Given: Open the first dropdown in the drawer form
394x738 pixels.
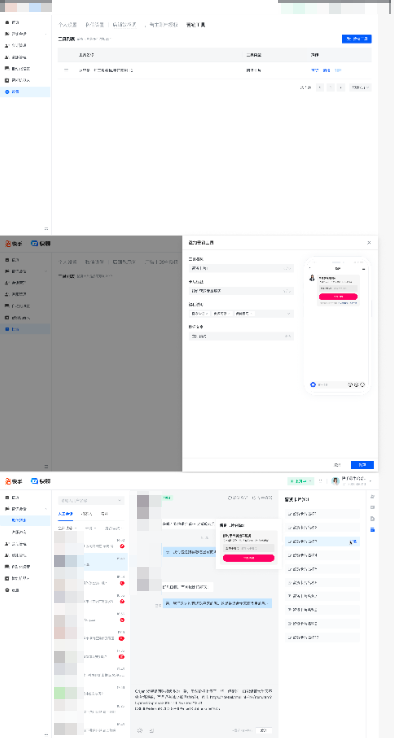Looking at the screenshot, I should coord(241,268).
